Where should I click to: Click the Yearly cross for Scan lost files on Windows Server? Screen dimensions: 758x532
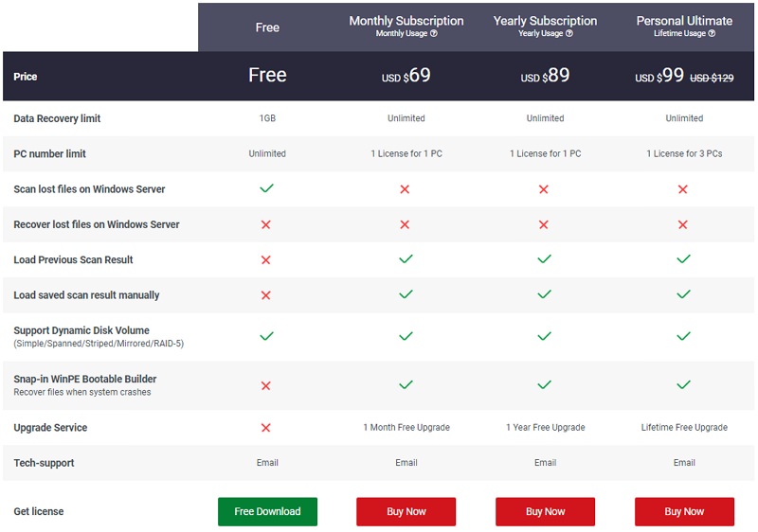[x=543, y=189]
